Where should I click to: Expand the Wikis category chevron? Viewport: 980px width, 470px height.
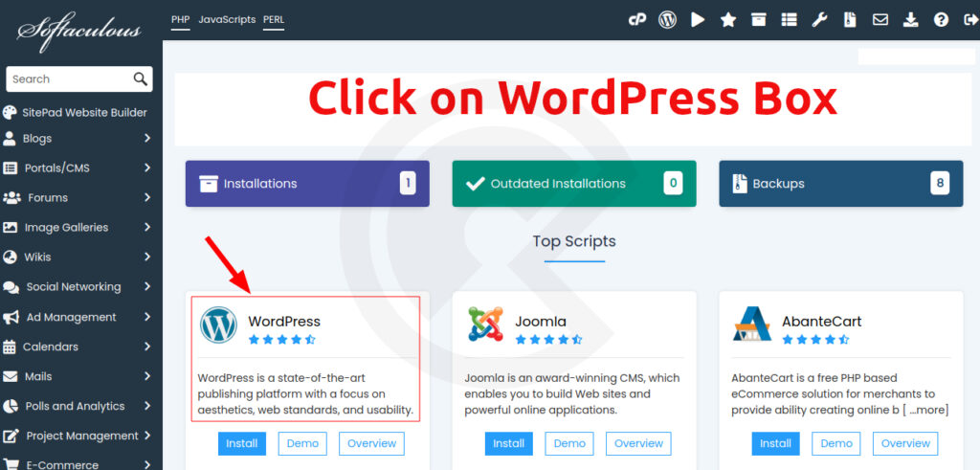(x=147, y=257)
